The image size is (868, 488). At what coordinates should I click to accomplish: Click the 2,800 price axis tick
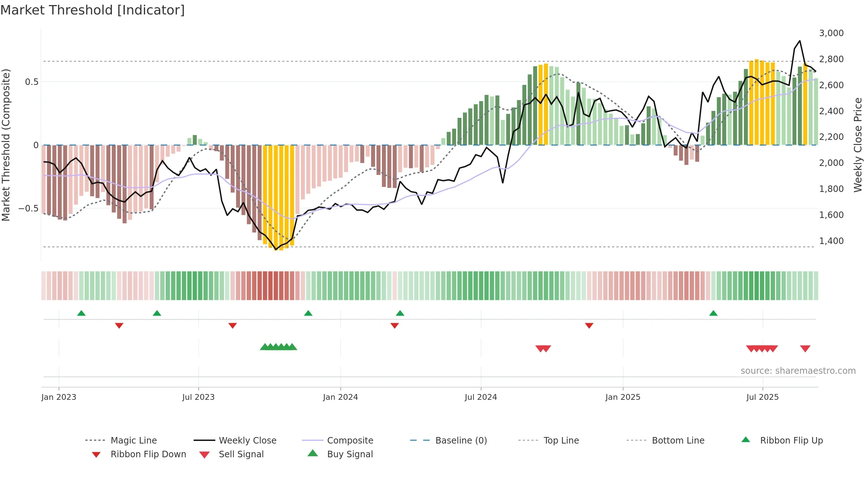click(831, 59)
